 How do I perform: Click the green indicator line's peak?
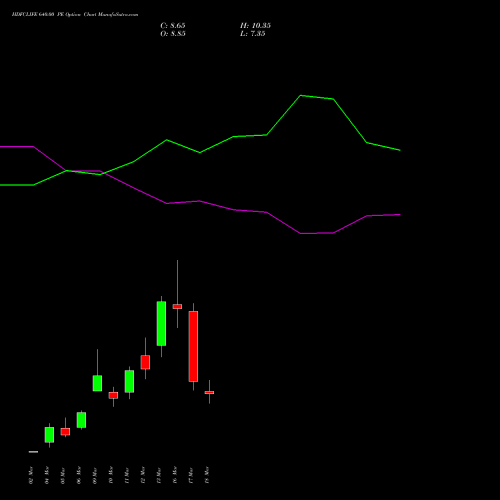pyautogui.click(x=301, y=96)
